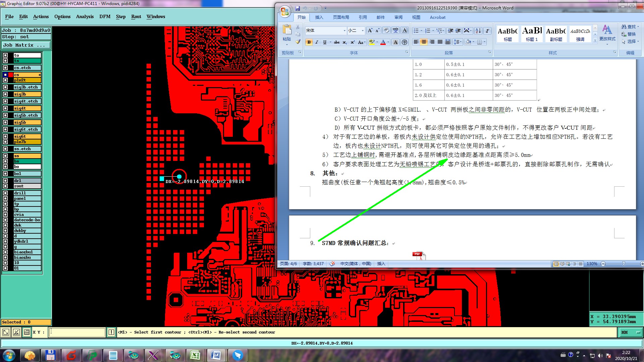Click the Italic formatting icon
Screen dimensions: 644x362
coord(317,42)
